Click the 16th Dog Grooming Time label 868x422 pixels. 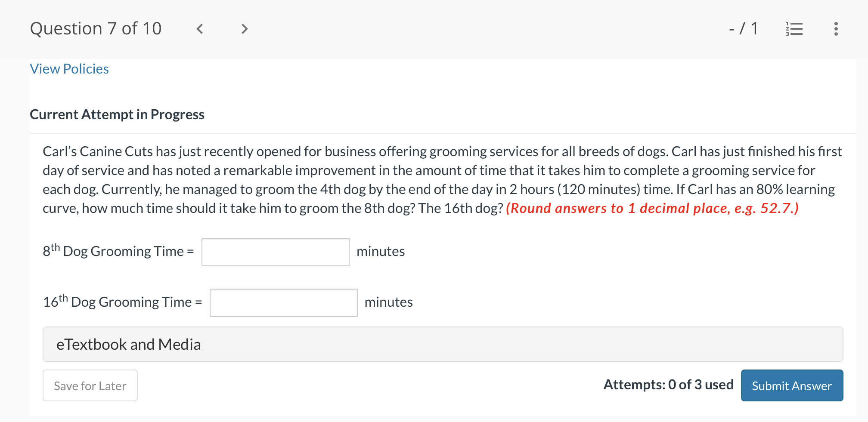pos(122,301)
